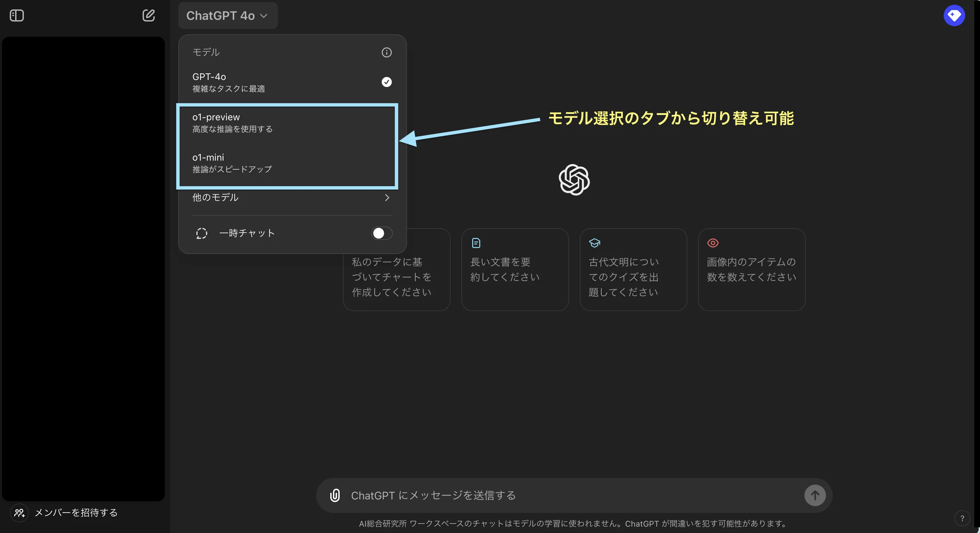Click the model info icon
The width and height of the screenshot is (980, 533).
(386, 52)
